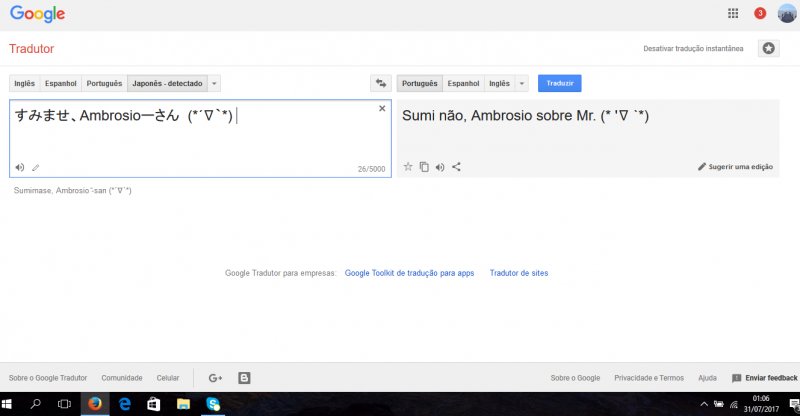Select Português as source language
This screenshot has width=800, height=416.
coord(104,83)
